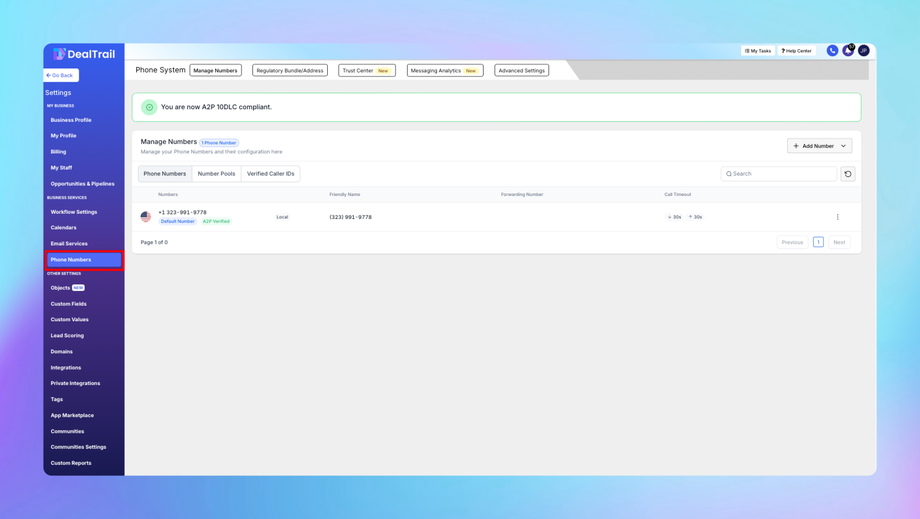
Task: Click the Next page button
Action: [840, 242]
